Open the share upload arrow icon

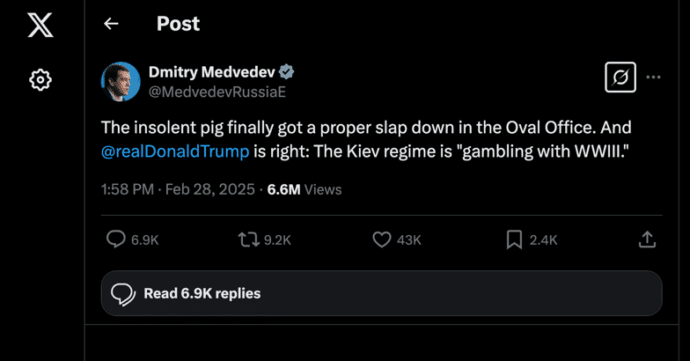pos(647,239)
